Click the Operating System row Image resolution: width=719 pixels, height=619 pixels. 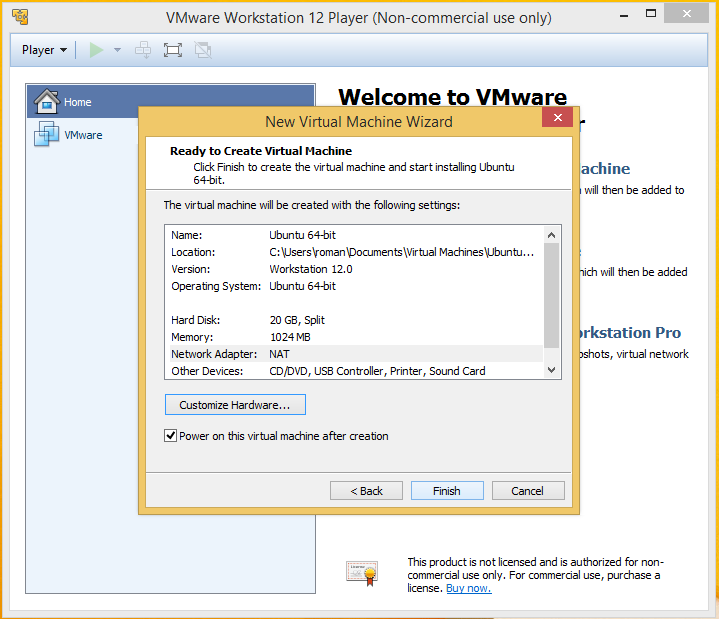click(354, 286)
